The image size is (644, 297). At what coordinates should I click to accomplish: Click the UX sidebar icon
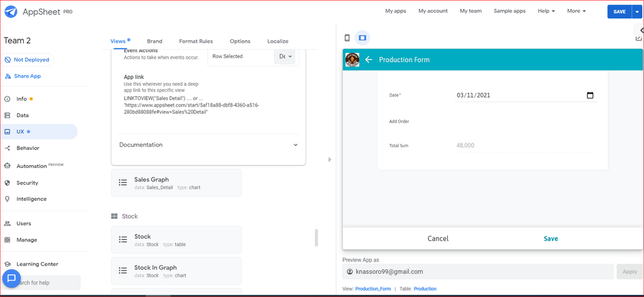(7, 132)
